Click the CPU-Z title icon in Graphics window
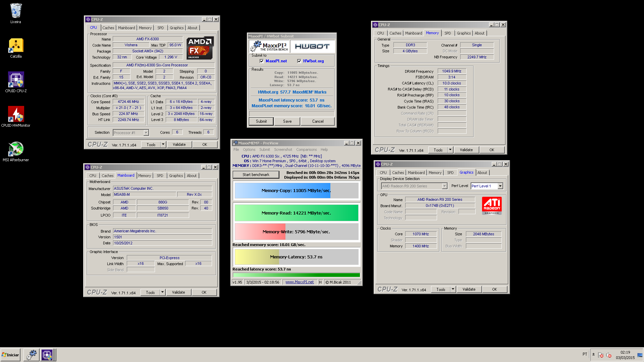The image size is (644, 362). (x=378, y=164)
